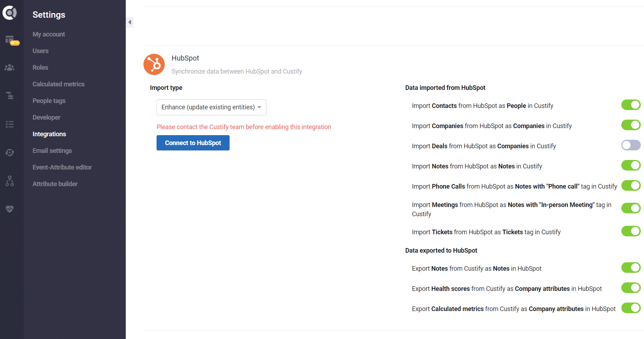The image size is (644, 339).
Task: Toggle Import Tickets switch
Action: (x=631, y=231)
